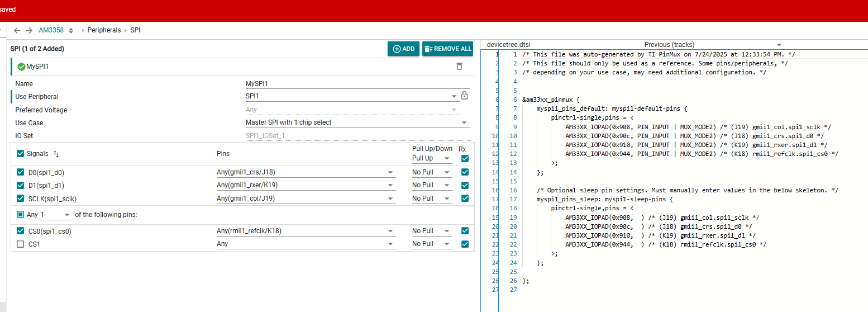This screenshot has height=312, width=868.
Task: Open the SCLK row No Pull dropdown
Action: pos(431,198)
